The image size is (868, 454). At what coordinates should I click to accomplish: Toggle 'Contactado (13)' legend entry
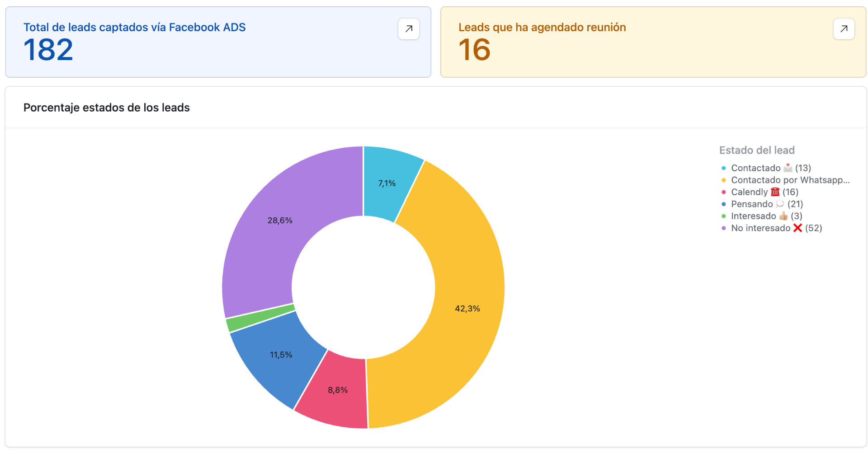pyautogui.click(x=766, y=168)
